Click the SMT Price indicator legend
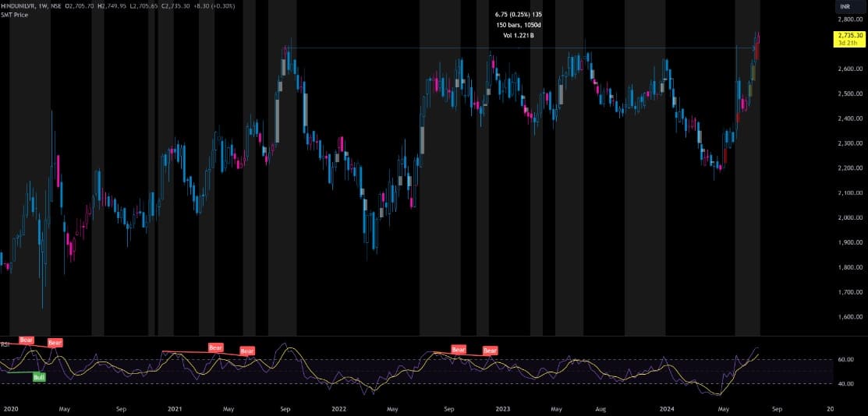The image size is (868, 416). 16,15
